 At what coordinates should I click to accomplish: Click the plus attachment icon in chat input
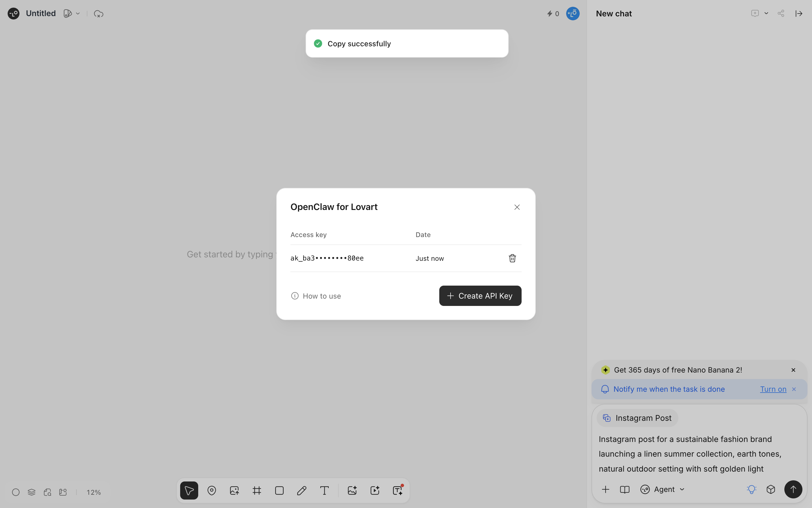click(x=605, y=490)
